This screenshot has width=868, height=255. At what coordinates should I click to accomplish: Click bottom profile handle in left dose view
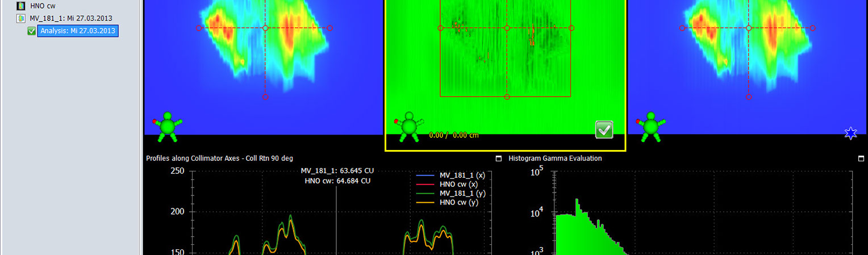tap(265, 97)
